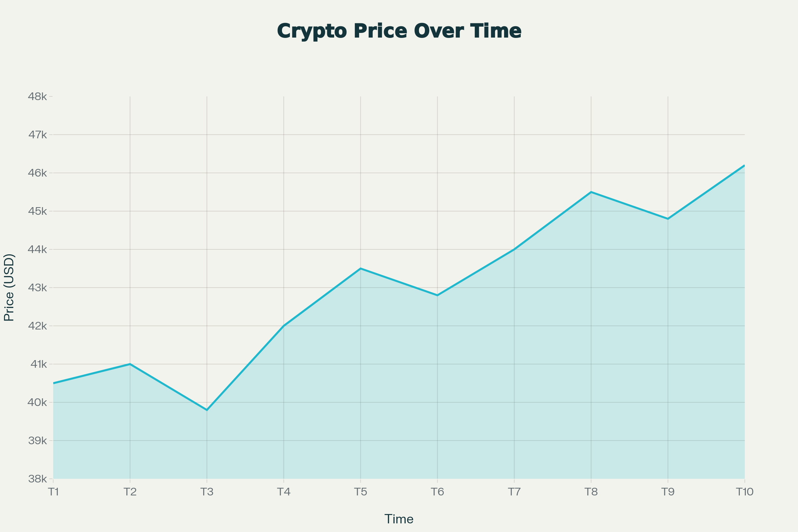Click the "Time" x-axis title
The width and height of the screenshot is (798, 532).
(x=399, y=519)
